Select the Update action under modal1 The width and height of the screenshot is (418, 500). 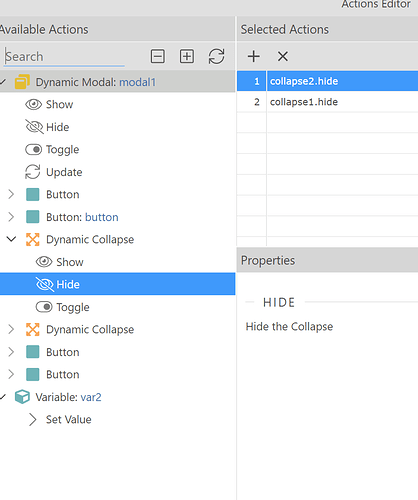pyautogui.click(x=64, y=172)
